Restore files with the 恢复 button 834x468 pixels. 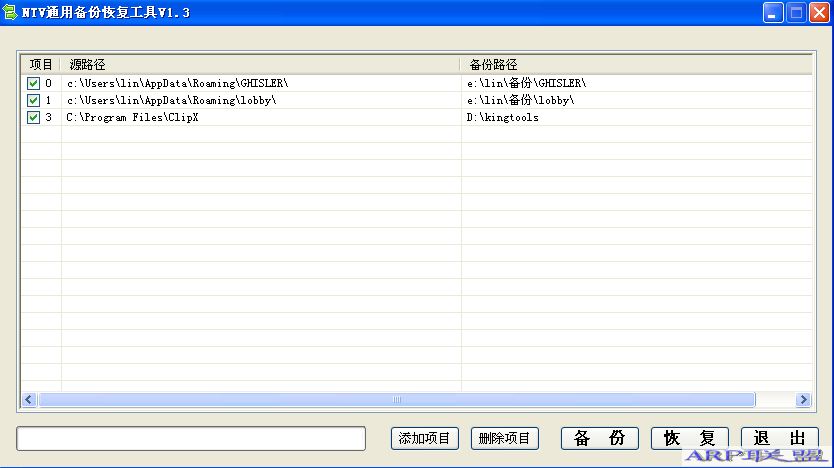click(689, 438)
